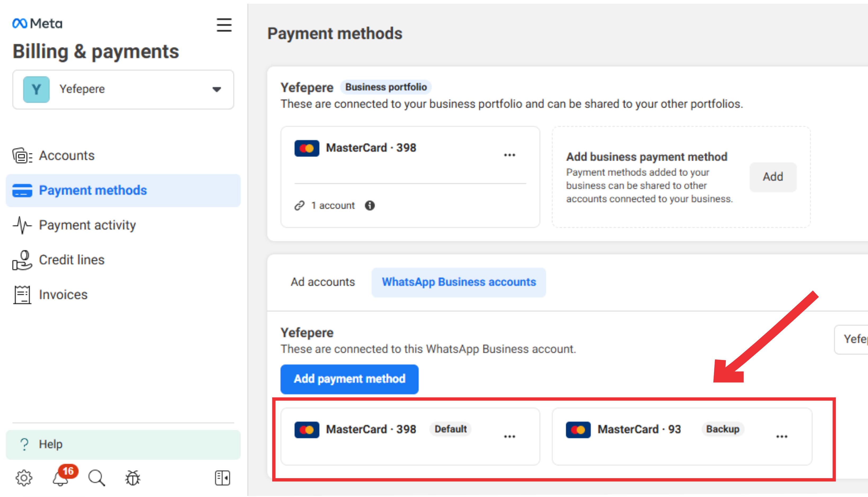Switch to the Ad accounts tab
The height and width of the screenshot is (497, 868).
pyautogui.click(x=323, y=282)
